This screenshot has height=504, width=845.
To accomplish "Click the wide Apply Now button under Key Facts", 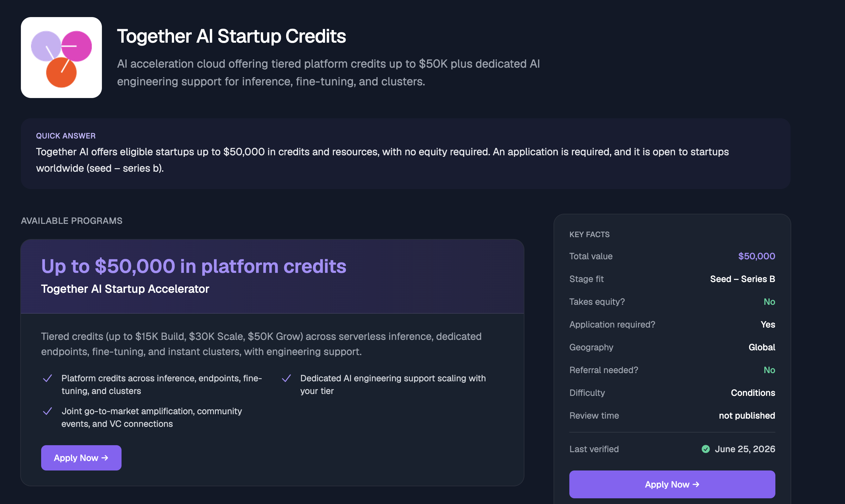I will pos(672,484).
